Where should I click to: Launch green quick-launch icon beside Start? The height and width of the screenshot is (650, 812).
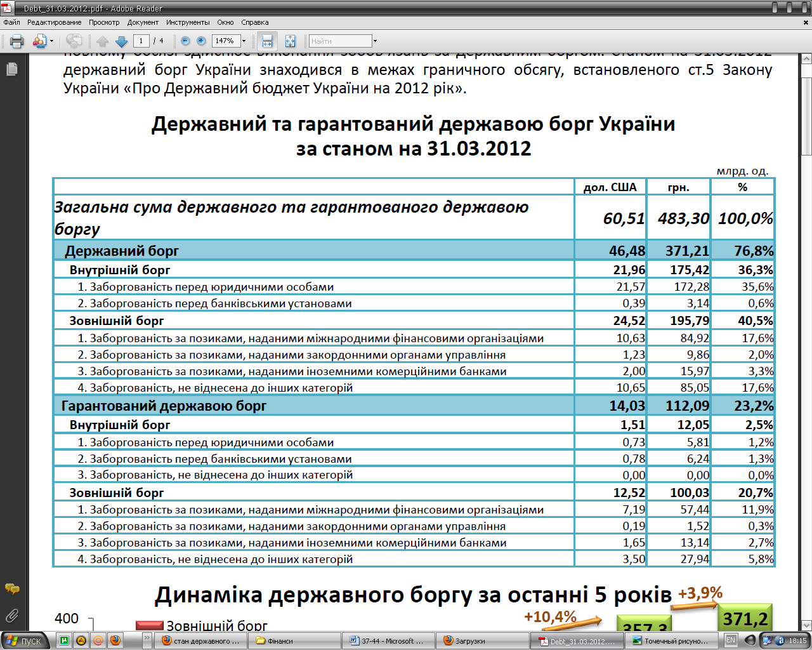tap(64, 640)
